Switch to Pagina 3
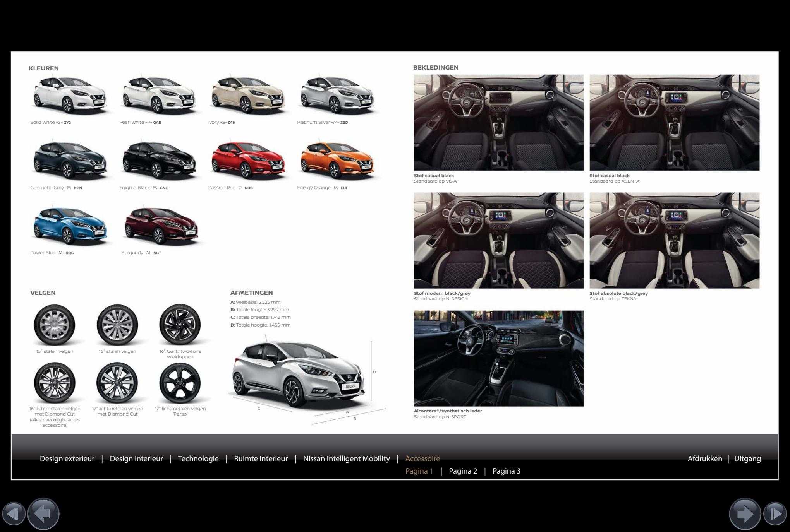 tap(507, 471)
